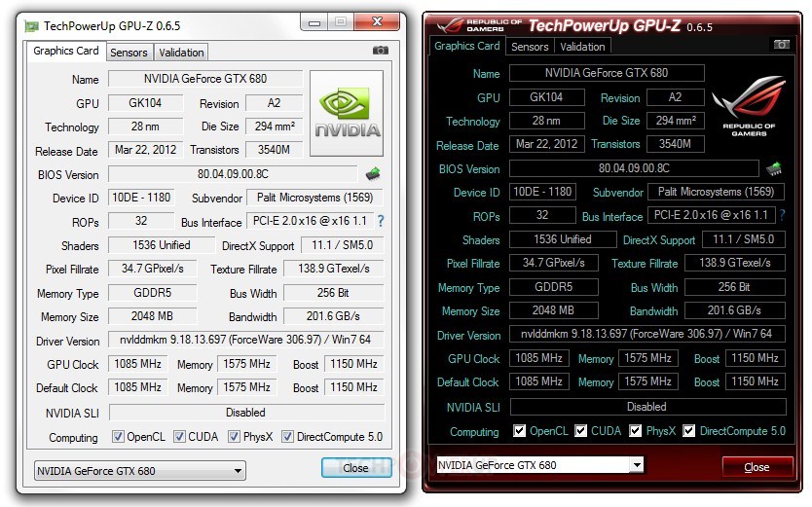Toggle OpenCL checkbox in ROG window

[x=519, y=430]
